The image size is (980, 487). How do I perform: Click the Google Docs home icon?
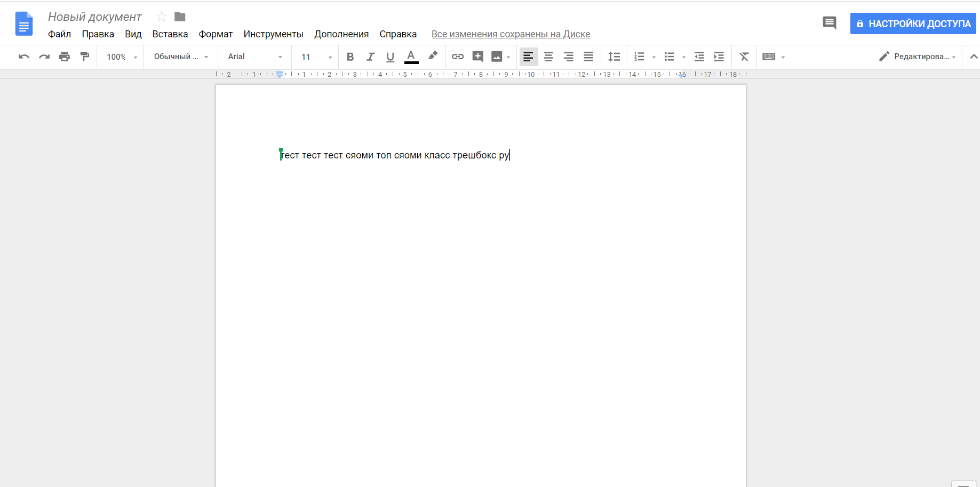coord(24,24)
